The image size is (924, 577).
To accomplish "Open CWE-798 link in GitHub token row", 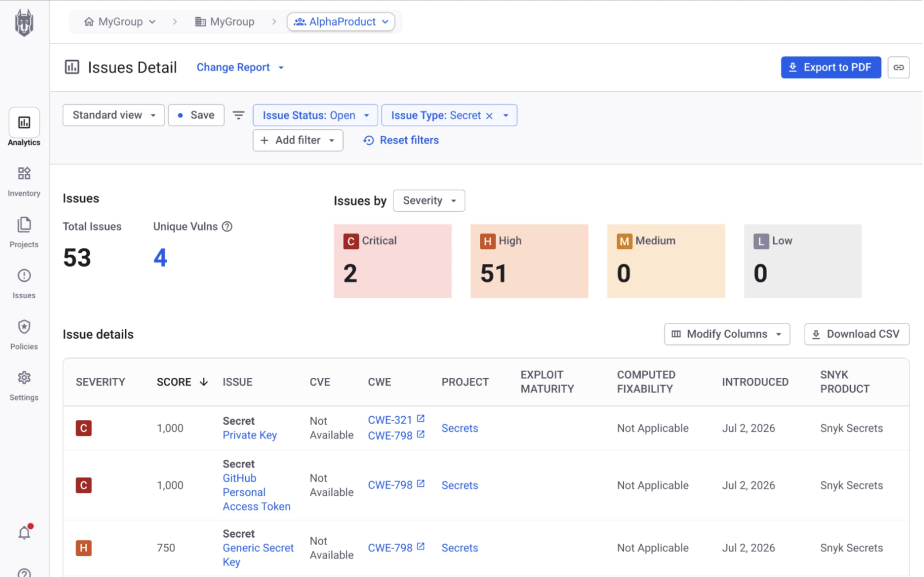I will (391, 485).
